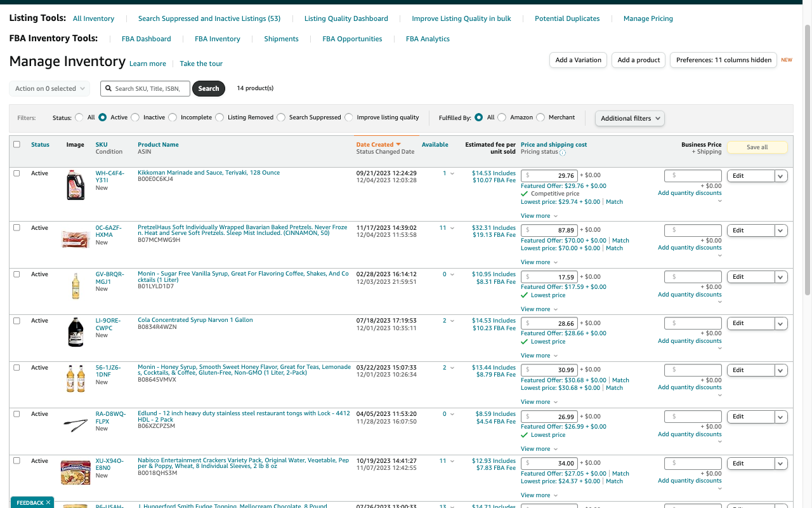This screenshot has width=812, height=508.
Task: Select the Incomplete status filter
Action: tap(172, 117)
